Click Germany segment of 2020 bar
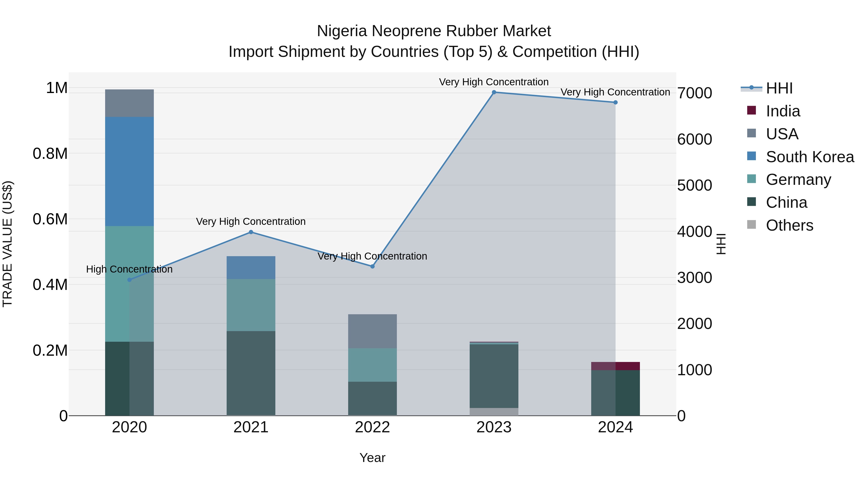 (129, 284)
